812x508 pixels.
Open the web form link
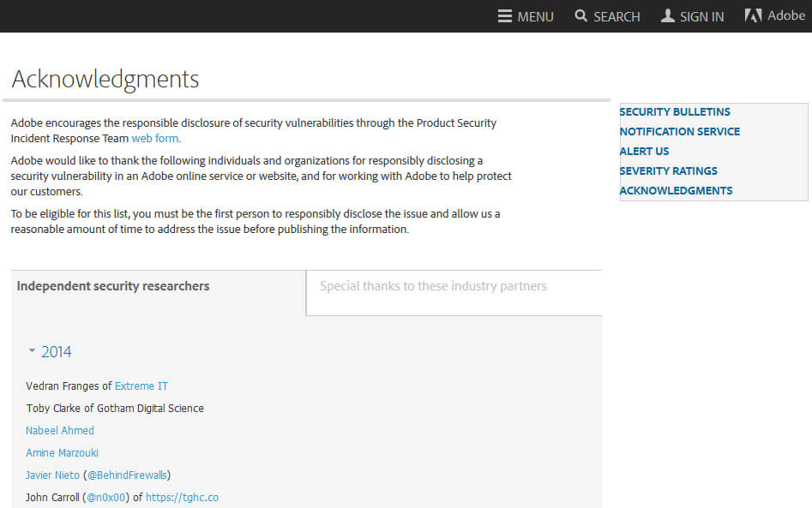(x=155, y=138)
